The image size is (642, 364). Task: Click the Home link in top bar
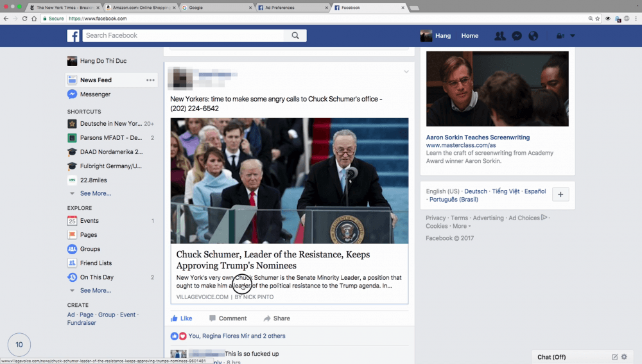[469, 36]
